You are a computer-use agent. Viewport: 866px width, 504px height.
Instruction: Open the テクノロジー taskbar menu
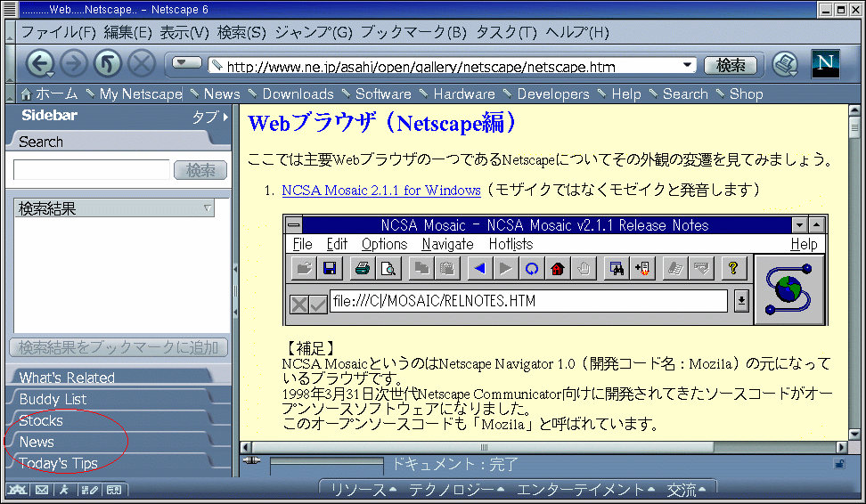(456, 491)
